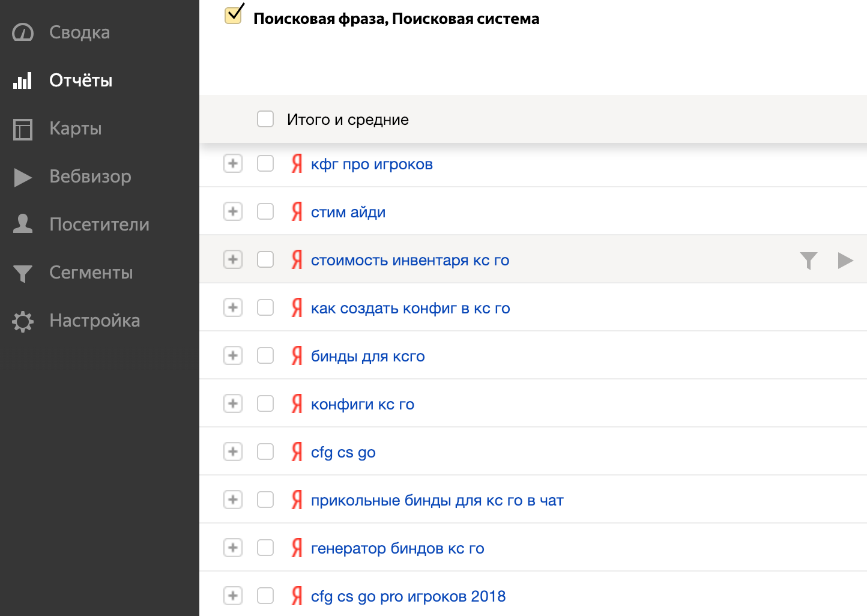
Task: Open прикольные бинды для кс го в чат link
Action: point(437,500)
